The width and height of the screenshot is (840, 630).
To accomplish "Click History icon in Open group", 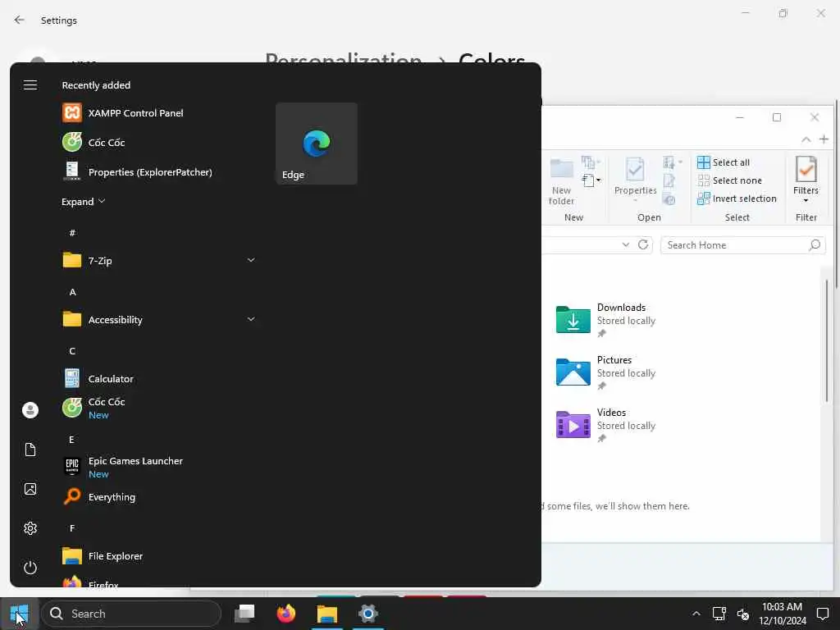I will click(x=669, y=200).
